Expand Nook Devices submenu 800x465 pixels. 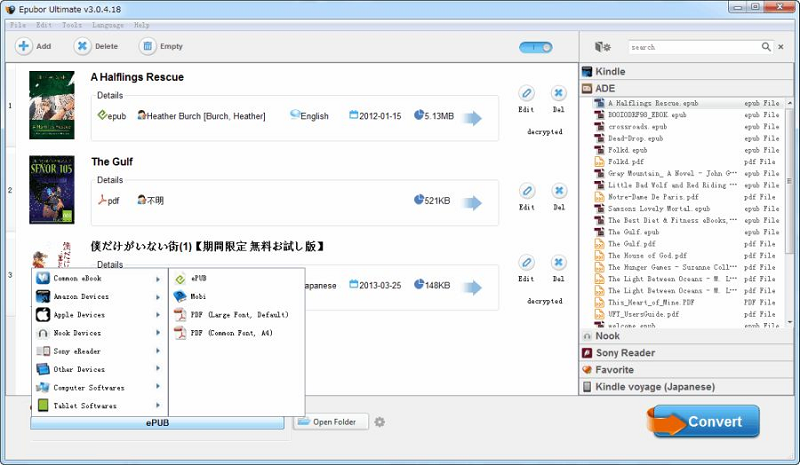tap(99, 333)
